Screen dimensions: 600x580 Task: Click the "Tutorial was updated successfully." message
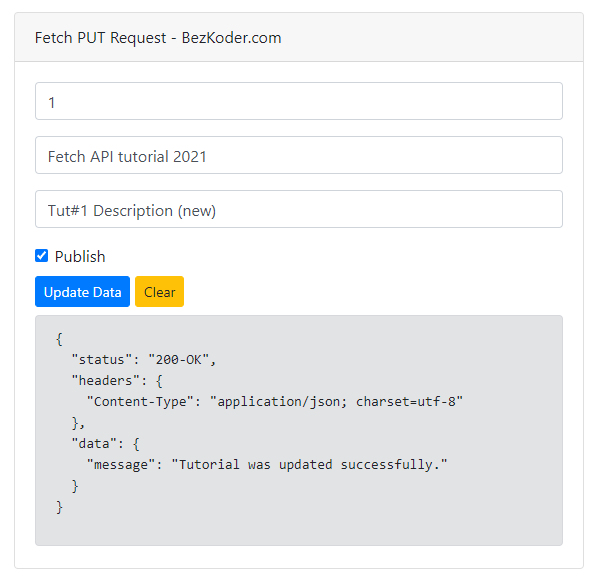[309, 464]
